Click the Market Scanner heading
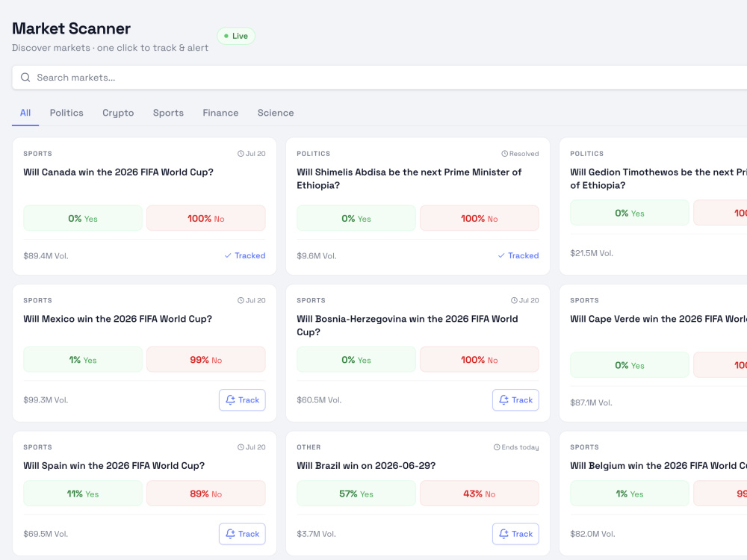The width and height of the screenshot is (747, 560). click(72, 28)
